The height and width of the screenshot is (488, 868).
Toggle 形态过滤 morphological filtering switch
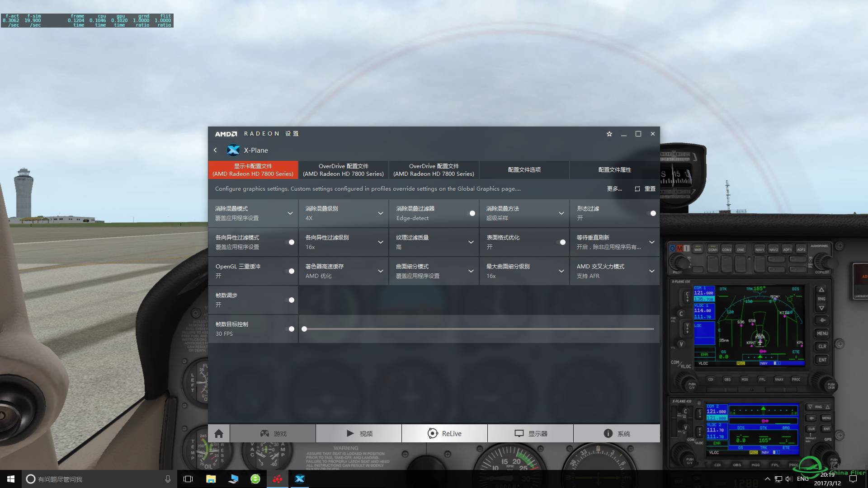[653, 213]
